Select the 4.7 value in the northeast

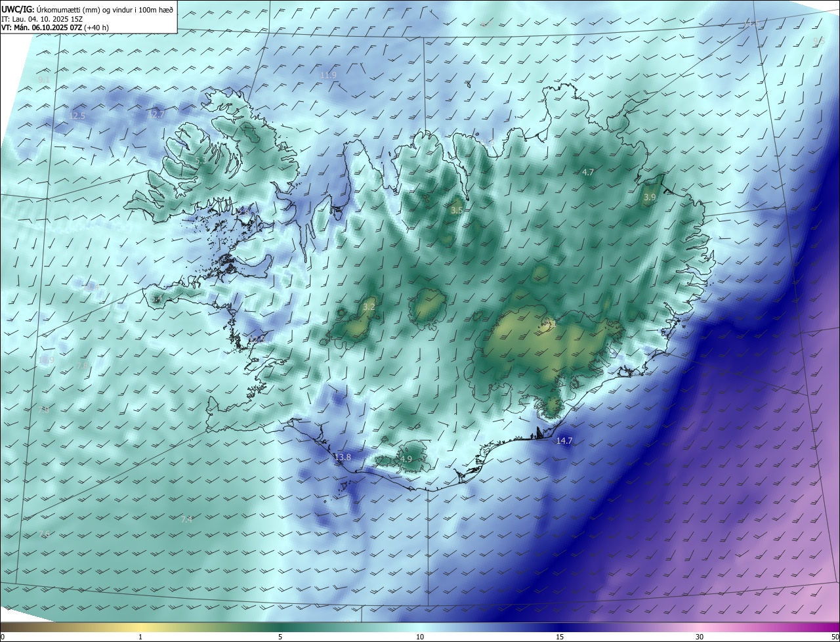[588, 172]
